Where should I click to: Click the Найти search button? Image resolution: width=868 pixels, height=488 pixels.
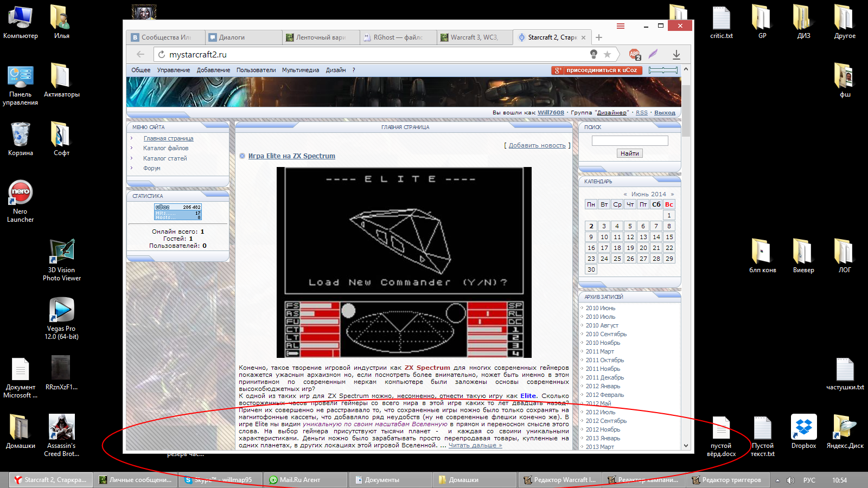(629, 153)
